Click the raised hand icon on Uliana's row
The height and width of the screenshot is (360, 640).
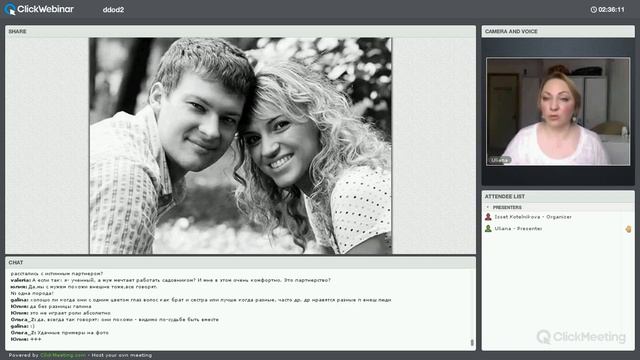[628, 229]
